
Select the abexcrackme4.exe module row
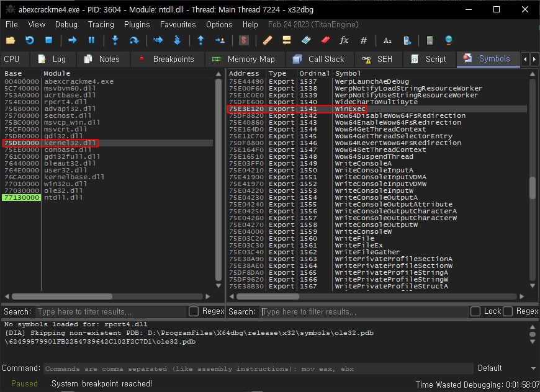[x=107, y=82]
